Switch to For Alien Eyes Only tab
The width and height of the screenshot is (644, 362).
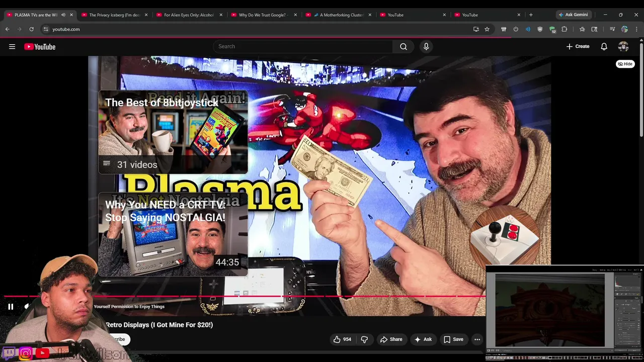[189, 15]
